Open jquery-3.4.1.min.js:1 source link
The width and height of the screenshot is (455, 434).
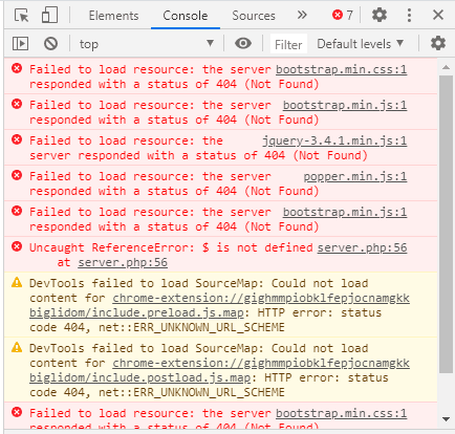point(334,141)
